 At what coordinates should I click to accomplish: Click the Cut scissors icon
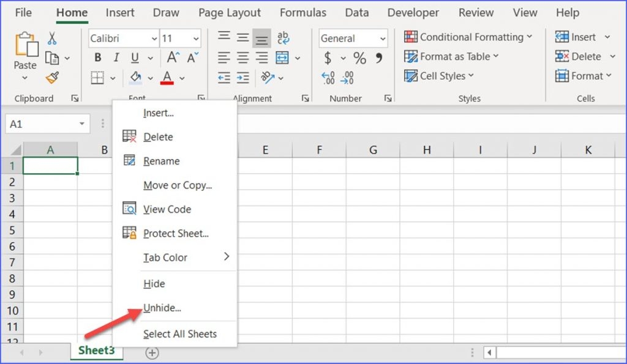(x=52, y=38)
